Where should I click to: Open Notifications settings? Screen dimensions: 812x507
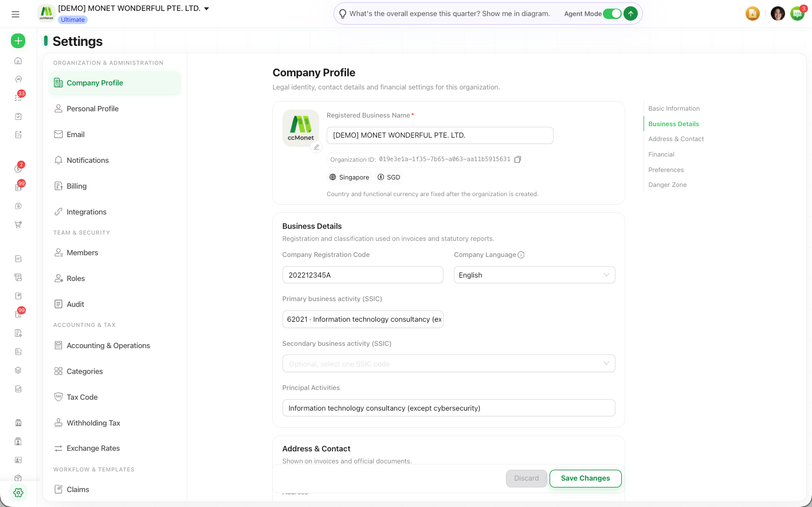point(115,160)
